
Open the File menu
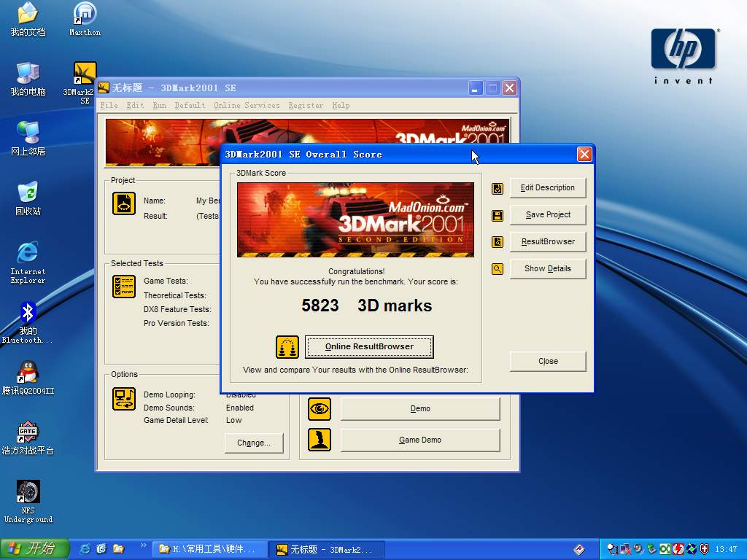(109, 105)
